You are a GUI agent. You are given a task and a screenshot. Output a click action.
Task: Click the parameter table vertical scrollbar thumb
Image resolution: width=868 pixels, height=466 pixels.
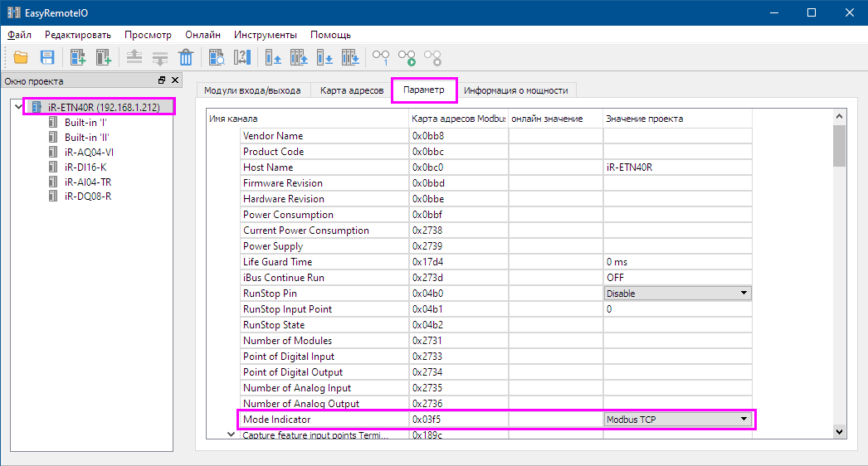(x=839, y=145)
